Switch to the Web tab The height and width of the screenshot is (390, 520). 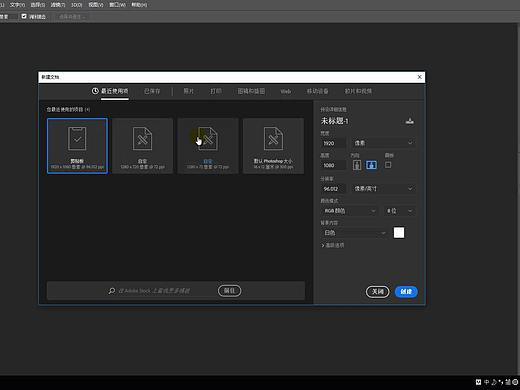coord(286,91)
